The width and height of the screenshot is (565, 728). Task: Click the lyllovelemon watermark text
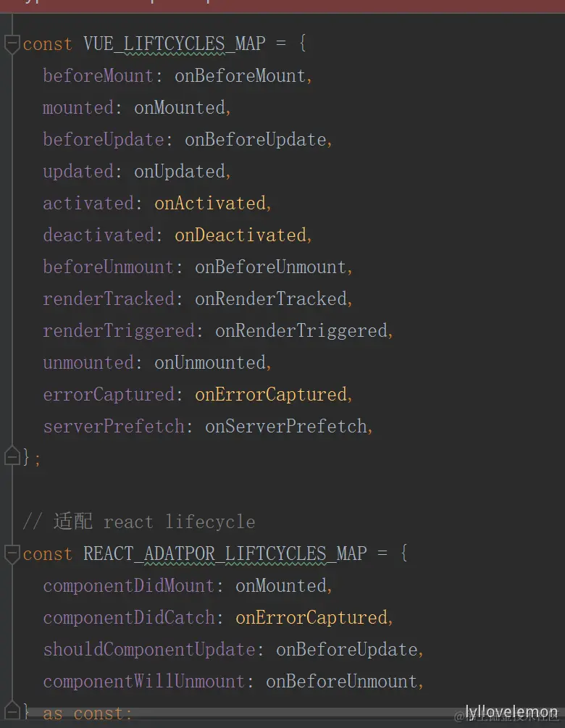pyautogui.click(x=511, y=712)
